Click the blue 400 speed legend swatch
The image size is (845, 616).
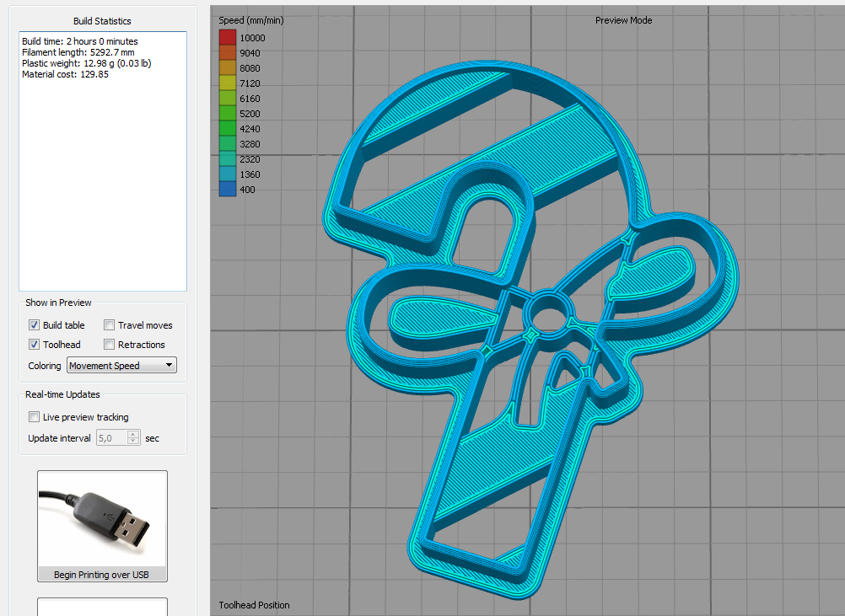coord(228,189)
